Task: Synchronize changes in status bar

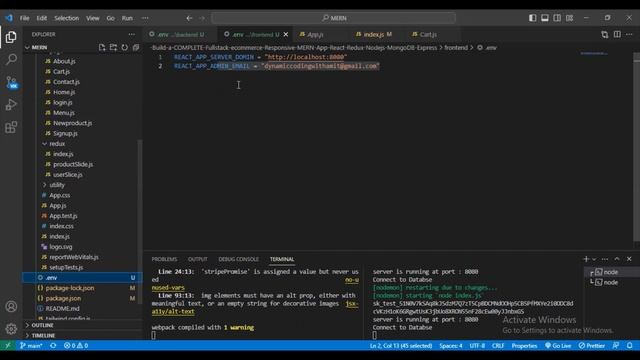Action: coord(53,346)
